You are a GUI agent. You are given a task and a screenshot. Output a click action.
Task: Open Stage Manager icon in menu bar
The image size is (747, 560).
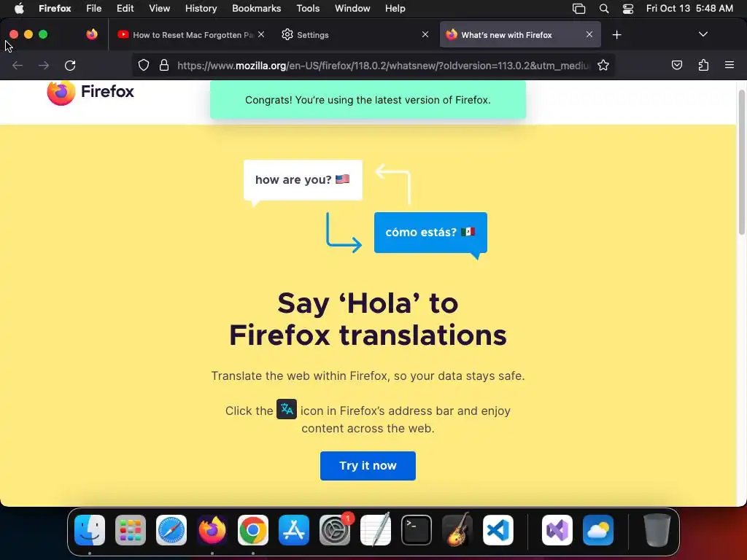coord(578,8)
